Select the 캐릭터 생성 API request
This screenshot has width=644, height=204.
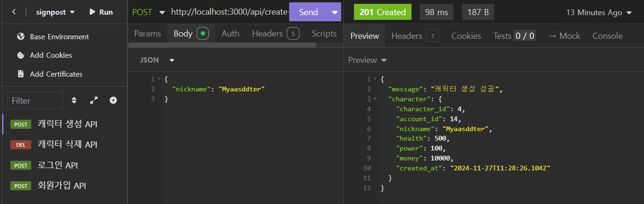click(x=65, y=124)
